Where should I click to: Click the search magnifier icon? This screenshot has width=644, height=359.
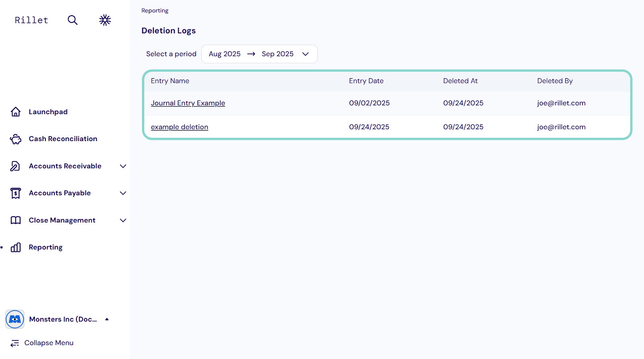point(72,20)
